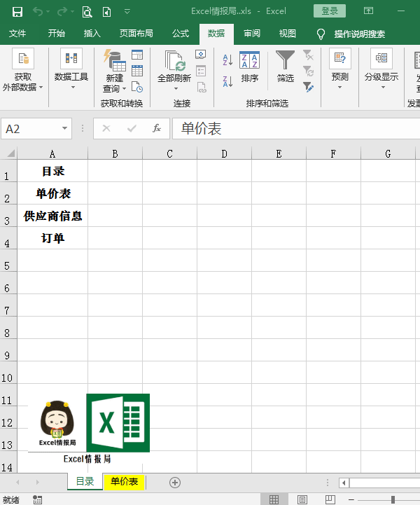Click cell containing 单价表 in column A
This screenshot has height=505, width=420.
click(52, 193)
